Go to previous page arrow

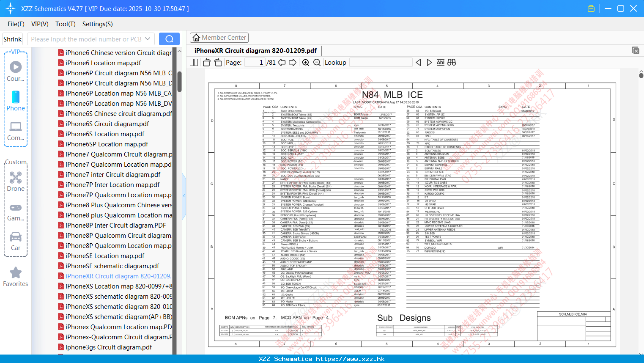point(282,63)
